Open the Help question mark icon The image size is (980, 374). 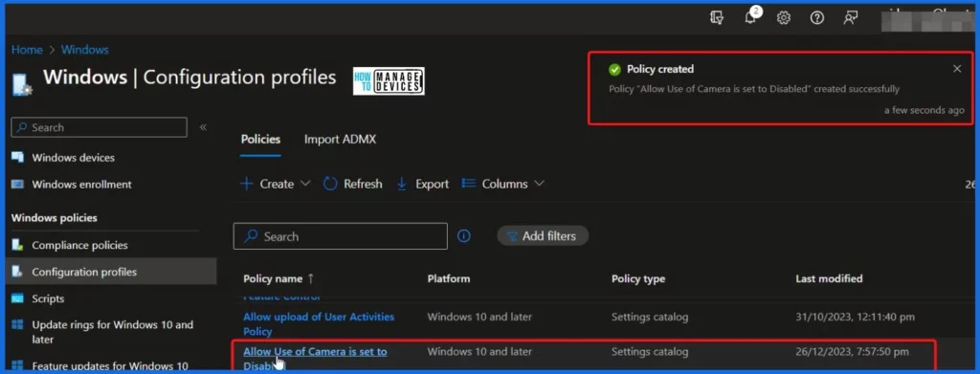817,17
